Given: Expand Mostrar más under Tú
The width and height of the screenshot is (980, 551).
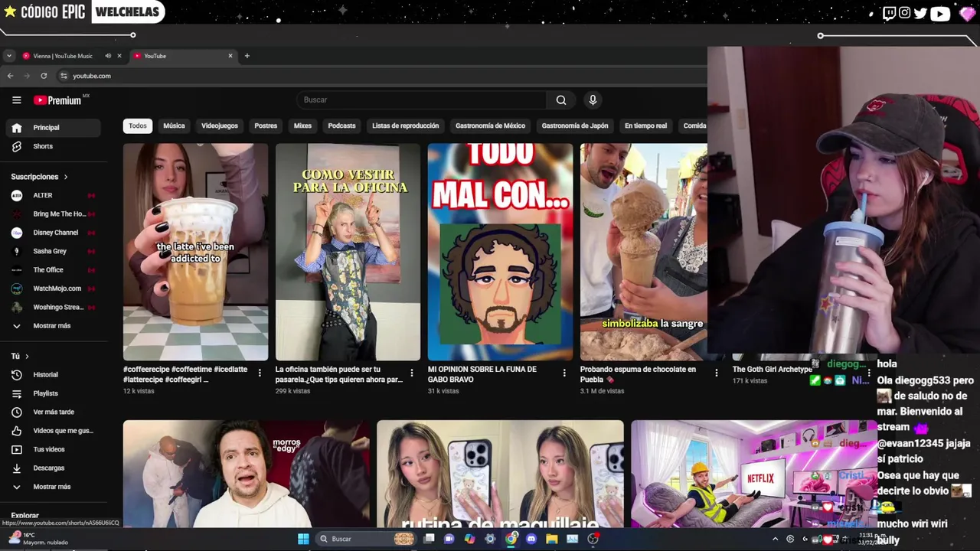Looking at the screenshot, I should pyautogui.click(x=53, y=487).
